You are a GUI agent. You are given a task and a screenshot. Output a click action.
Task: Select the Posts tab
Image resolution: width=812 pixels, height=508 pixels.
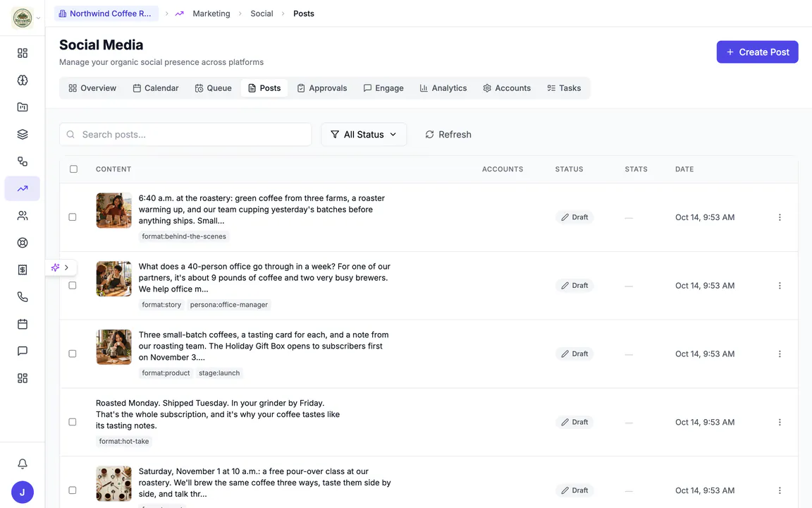click(264, 88)
